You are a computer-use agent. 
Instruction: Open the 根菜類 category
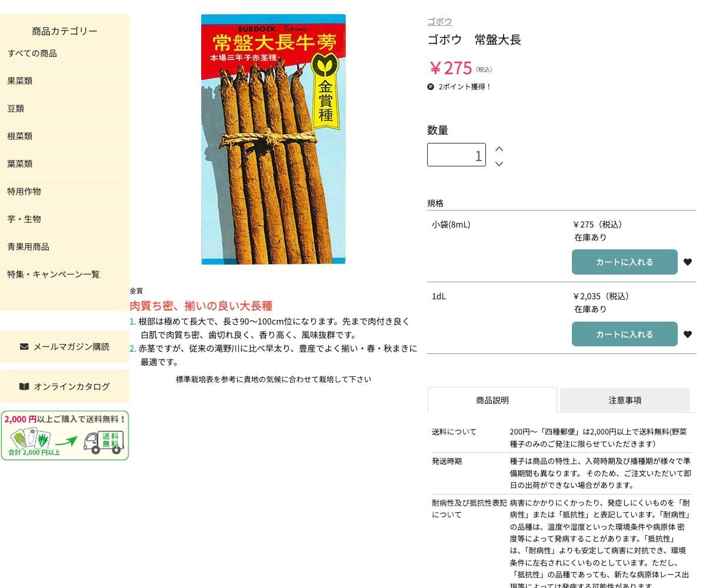tap(19, 136)
